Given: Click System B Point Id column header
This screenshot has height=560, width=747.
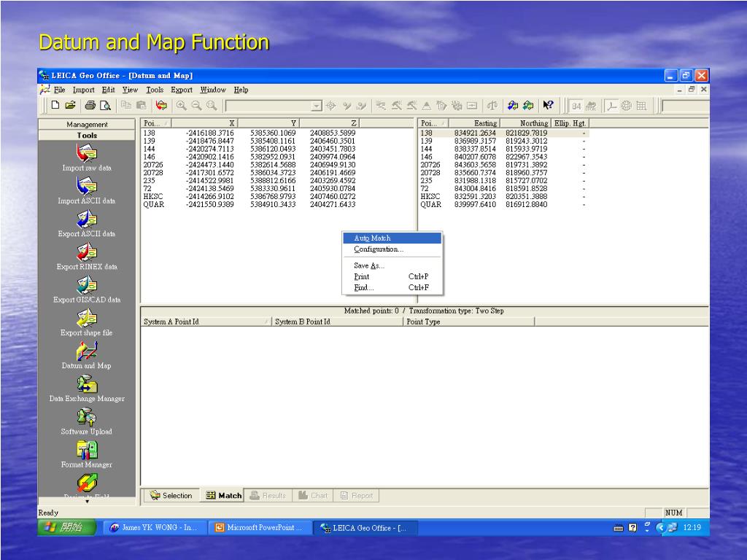Looking at the screenshot, I should tap(338, 322).
